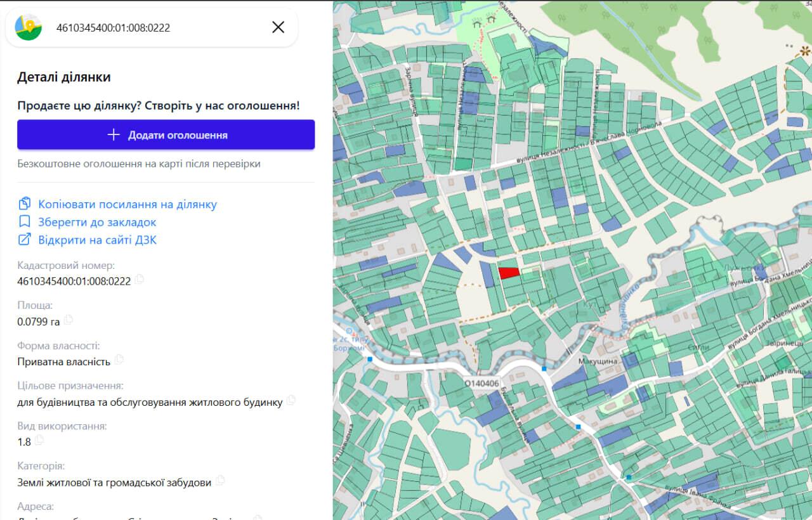This screenshot has height=520, width=812.
Task: Click the Макущина place label on map
Action: [x=598, y=361]
